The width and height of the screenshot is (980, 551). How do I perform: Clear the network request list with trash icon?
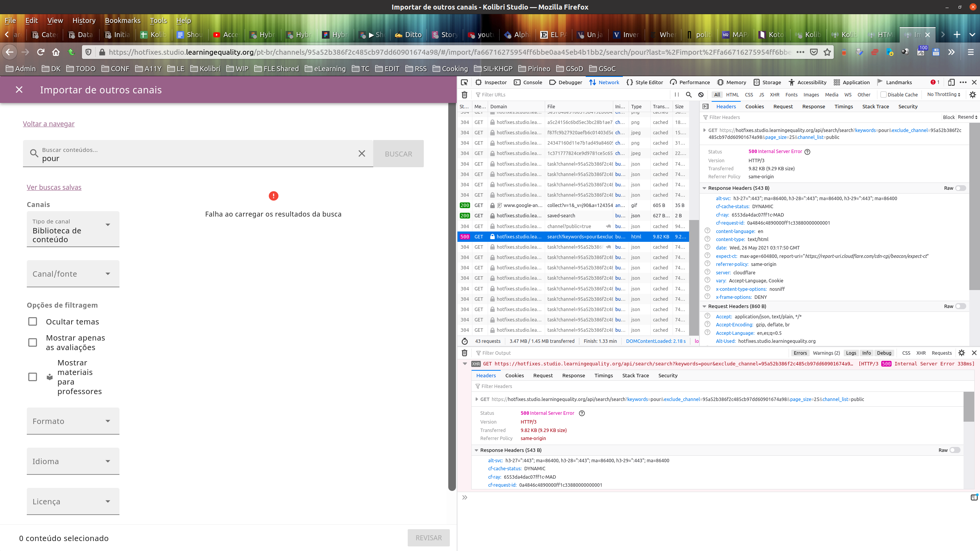[x=464, y=95]
